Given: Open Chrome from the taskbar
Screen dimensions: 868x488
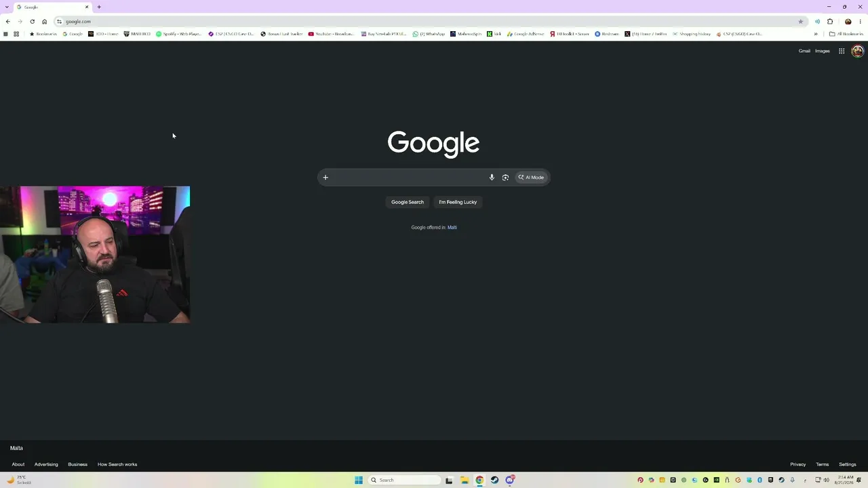Looking at the screenshot, I should (x=479, y=480).
